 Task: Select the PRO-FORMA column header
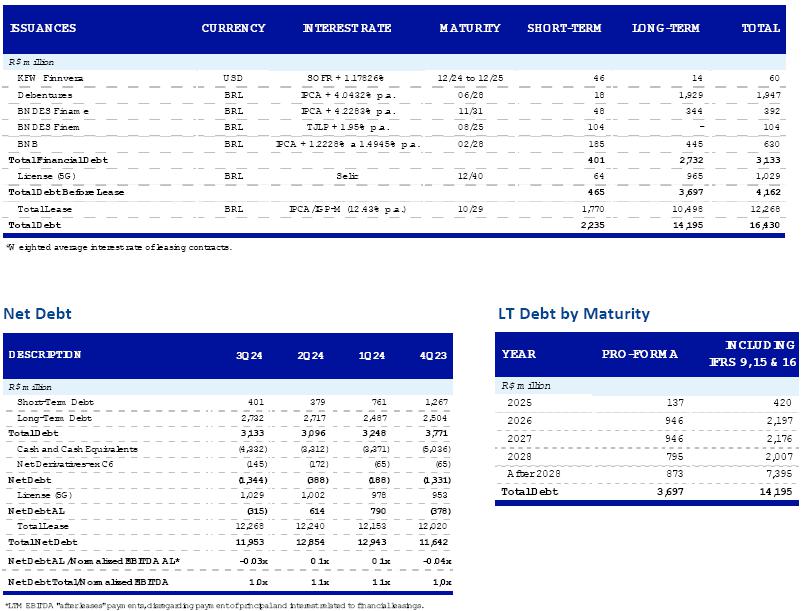640,354
